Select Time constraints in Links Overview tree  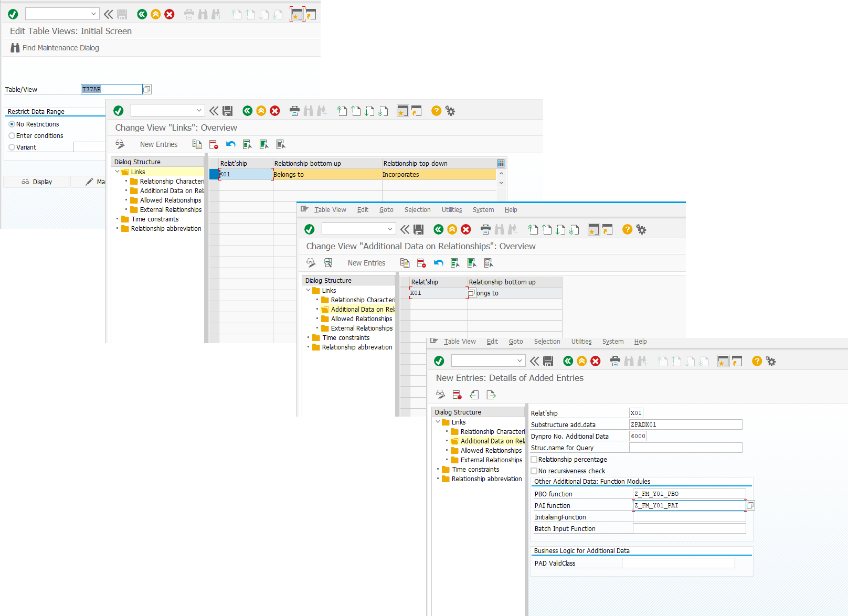(155, 219)
